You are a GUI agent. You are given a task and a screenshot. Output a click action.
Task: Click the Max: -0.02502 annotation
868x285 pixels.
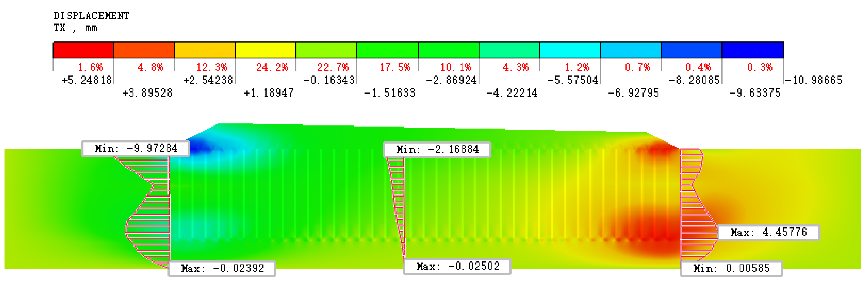(x=457, y=266)
